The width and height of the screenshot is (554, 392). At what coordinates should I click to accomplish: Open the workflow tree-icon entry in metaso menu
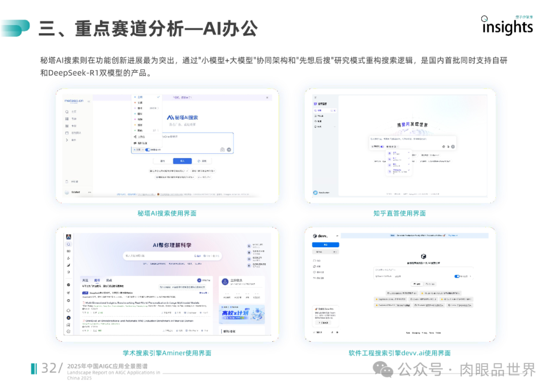click(x=147, y=137)
